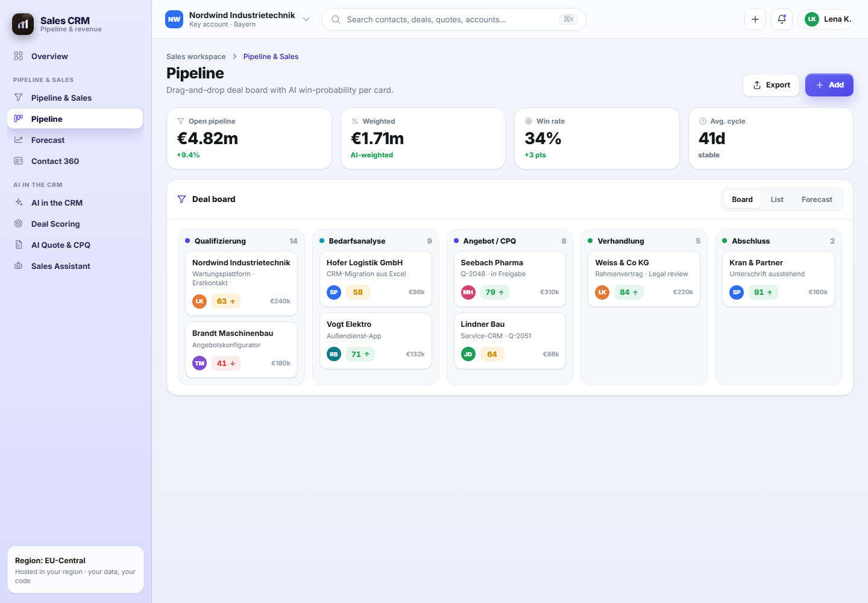The width and height of the screenshot is (868, 603).
Task: Click score badge 41 on Brandt Maschinenbau
Action: coord(226,364)
